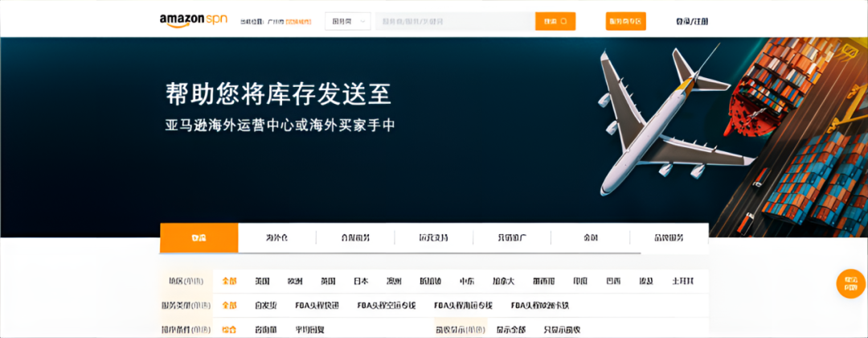The width and height of the screenshot is (868, 338).
Task: Select the FBA头程快递 service type
Action: [x=317, y=306]
